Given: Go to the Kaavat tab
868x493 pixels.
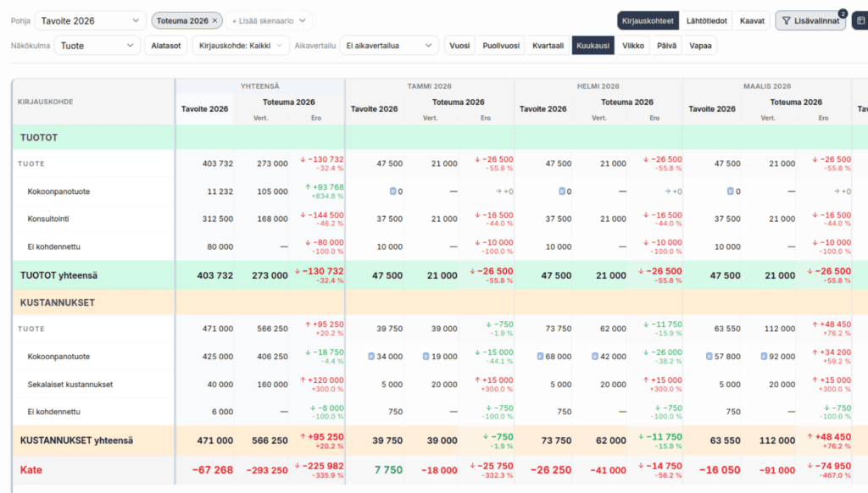Looking at the screenshot, I should click(752, 21).
